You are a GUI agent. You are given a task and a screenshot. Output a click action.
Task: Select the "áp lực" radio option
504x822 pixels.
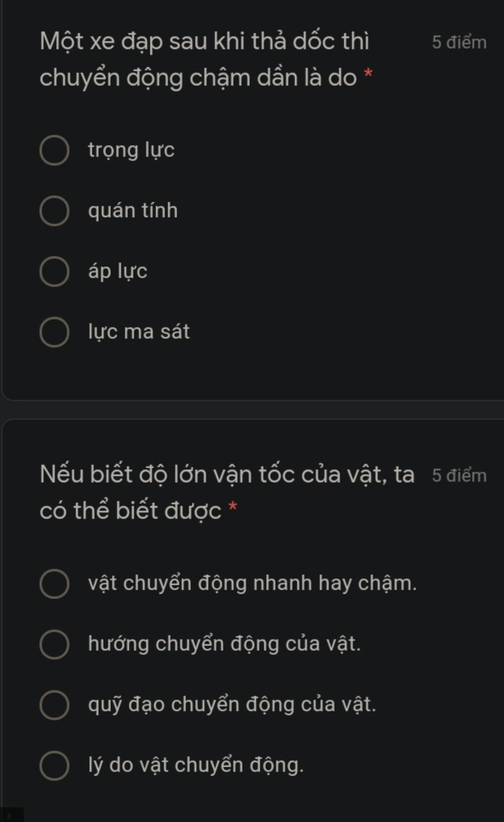click(x=54, y=270)
